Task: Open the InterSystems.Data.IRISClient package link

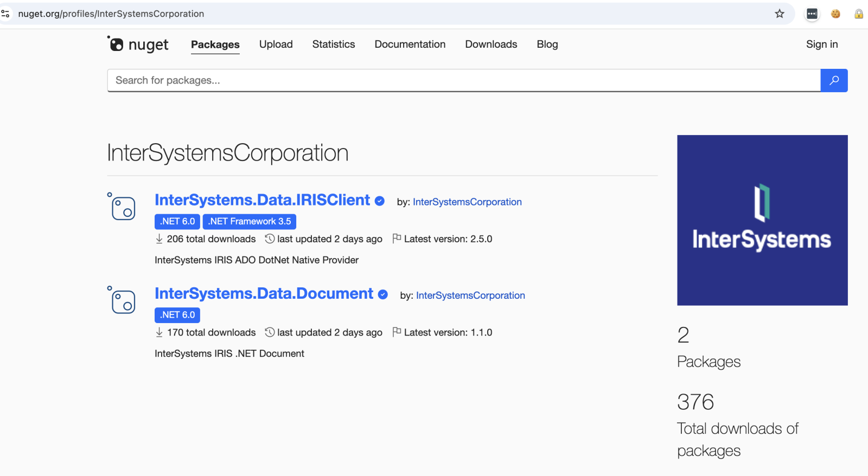Action: tap(262, 200)
